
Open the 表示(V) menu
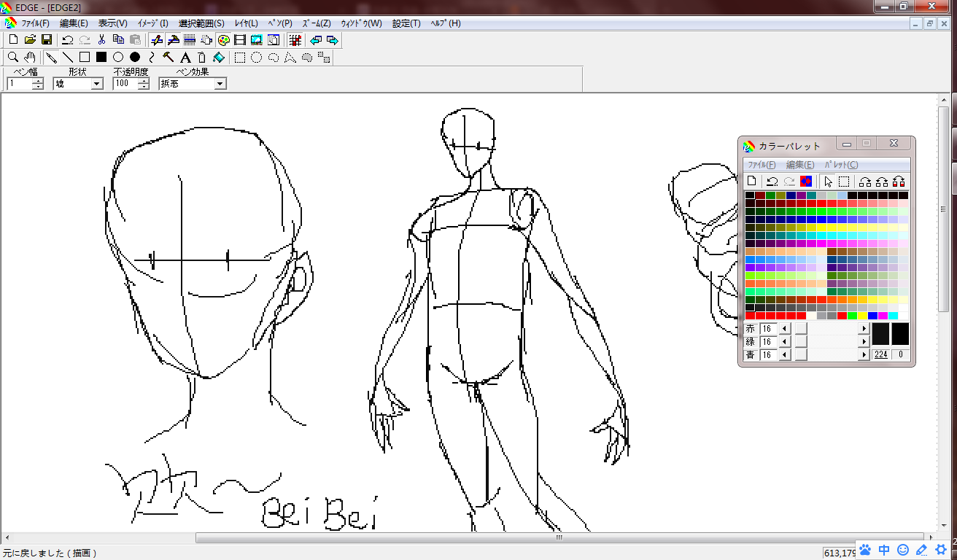point(112,23)
